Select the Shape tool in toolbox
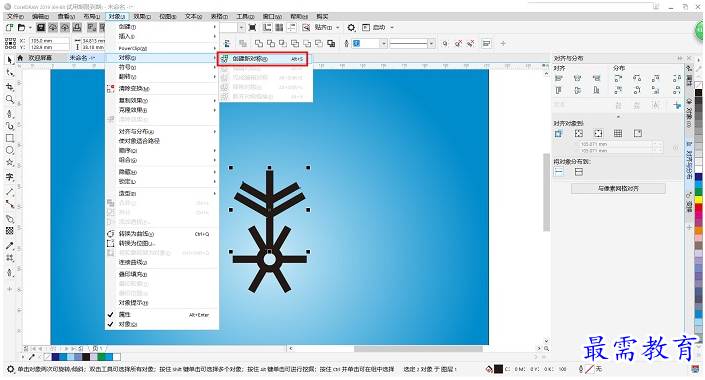This screenshot has height=380, width=705. pos(9,73)
